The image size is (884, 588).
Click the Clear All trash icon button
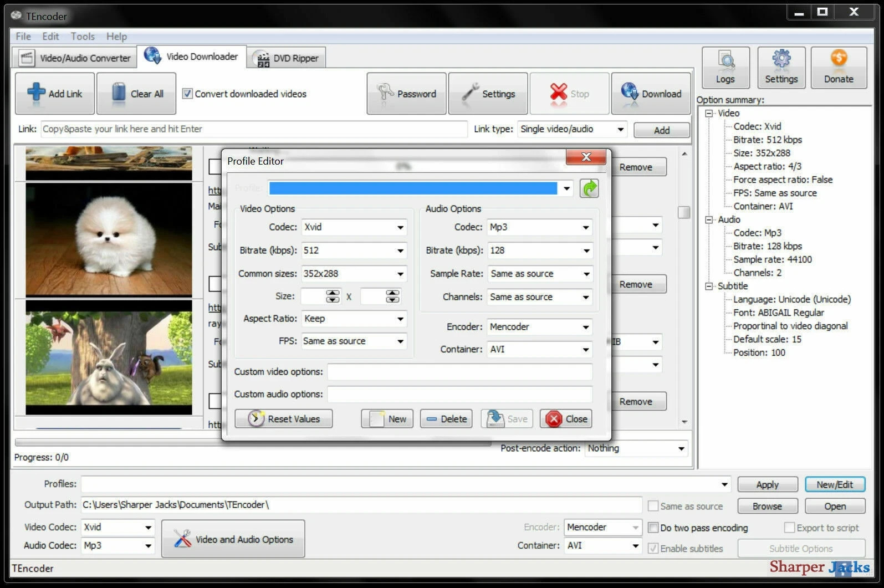(x=136, y=93)
